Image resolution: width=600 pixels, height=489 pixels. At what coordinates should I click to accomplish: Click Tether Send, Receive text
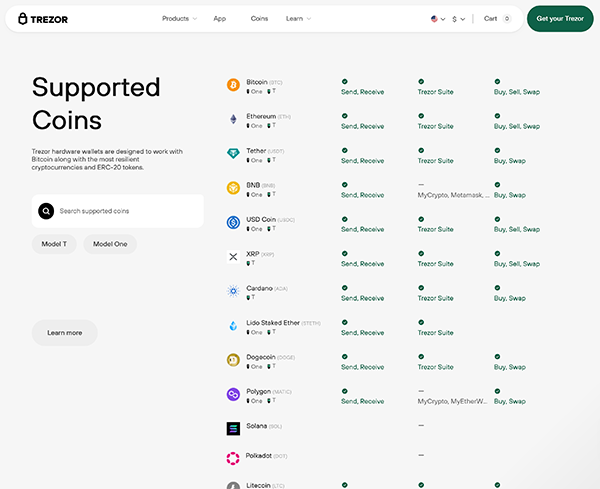[x=362, y=161]
